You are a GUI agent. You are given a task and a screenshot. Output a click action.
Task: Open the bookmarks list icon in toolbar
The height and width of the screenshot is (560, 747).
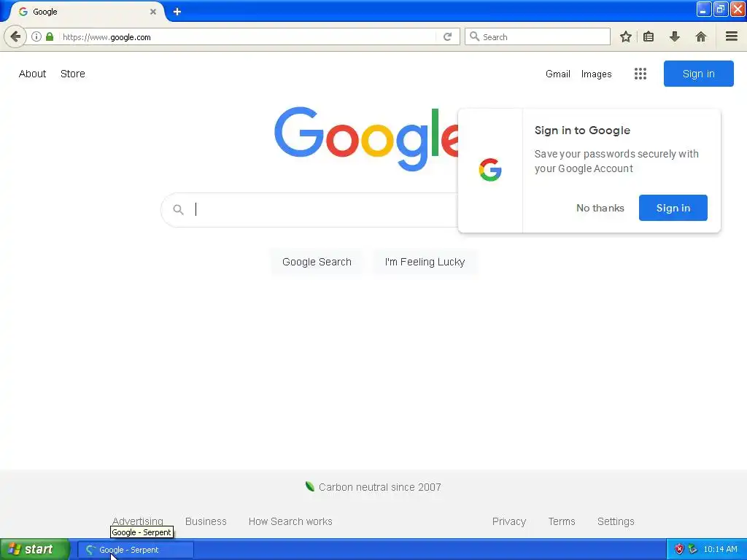click(x=649, y=36)
